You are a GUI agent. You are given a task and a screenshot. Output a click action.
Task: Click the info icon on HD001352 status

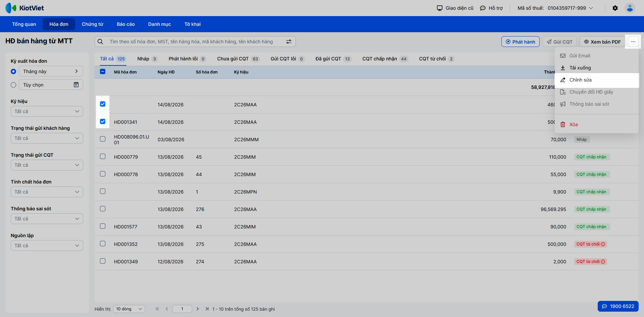point(603,244)
